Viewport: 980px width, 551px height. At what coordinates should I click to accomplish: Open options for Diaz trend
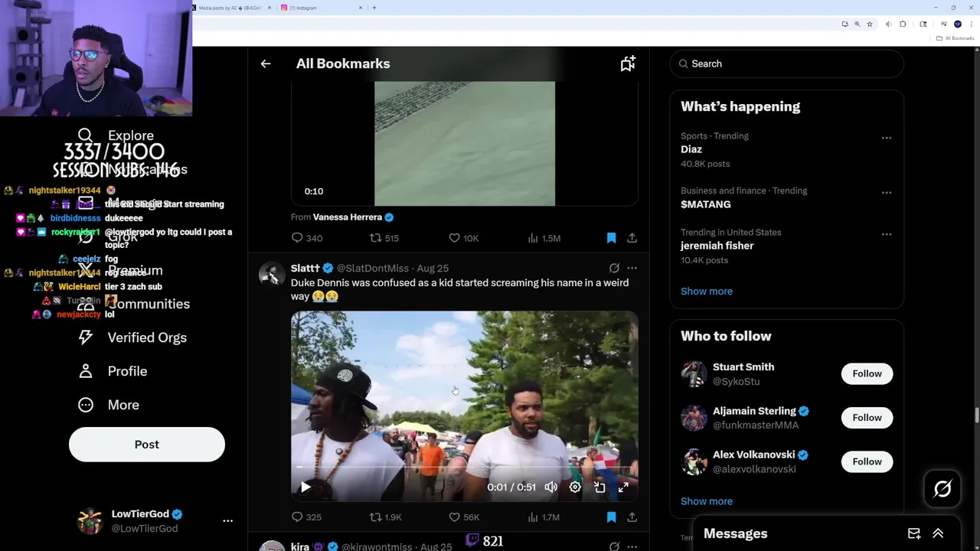click(x=887, y=138)
